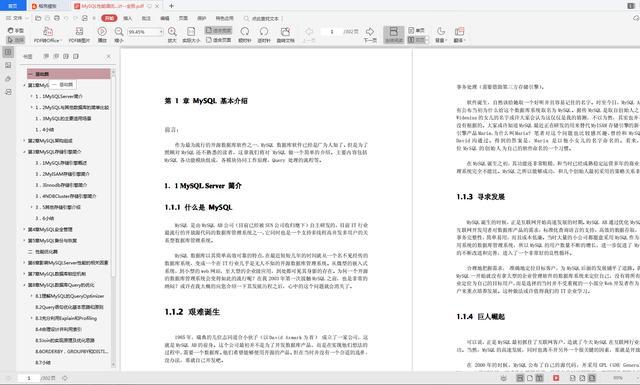Expand 第2章MySQL架构组成 bookmark

(x=24, y=140)
